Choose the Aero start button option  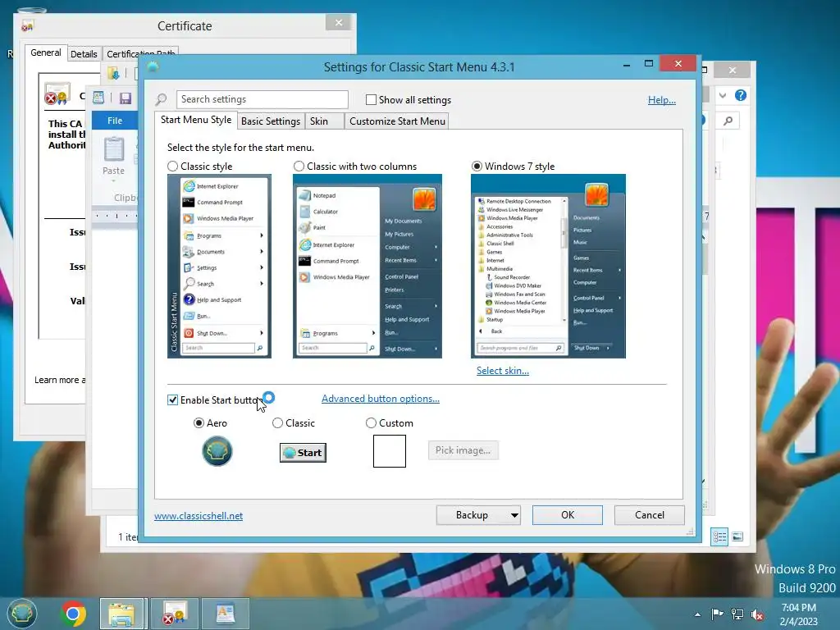point(199,423)
